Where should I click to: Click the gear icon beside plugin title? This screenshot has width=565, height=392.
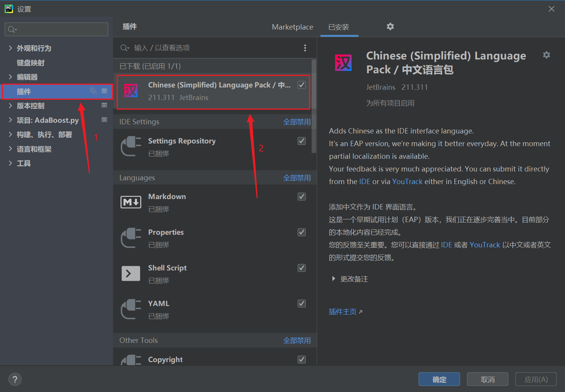(547, 55)
